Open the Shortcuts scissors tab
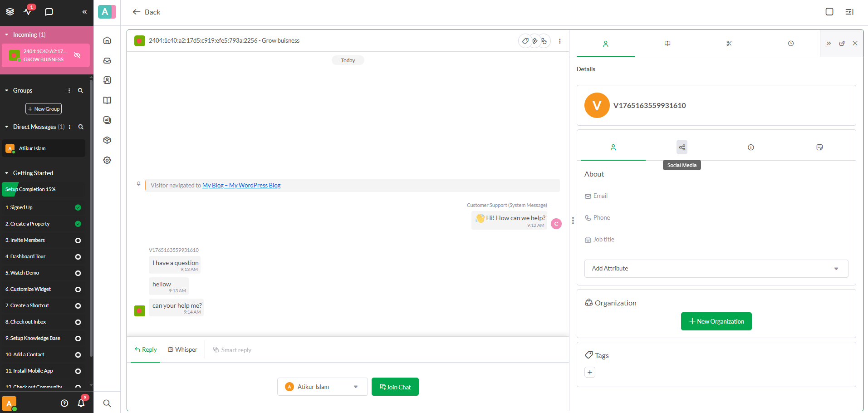 (x=729, y=44)
